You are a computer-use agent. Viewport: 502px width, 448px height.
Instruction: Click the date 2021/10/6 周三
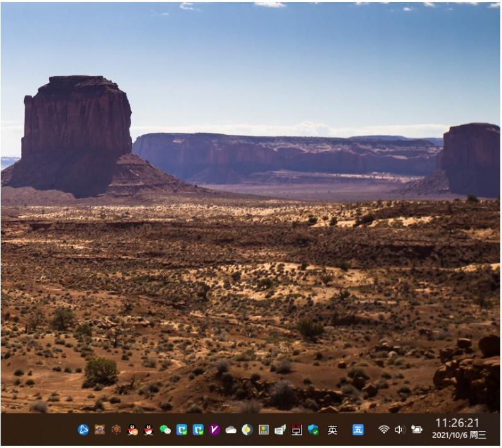coord(458,435)
